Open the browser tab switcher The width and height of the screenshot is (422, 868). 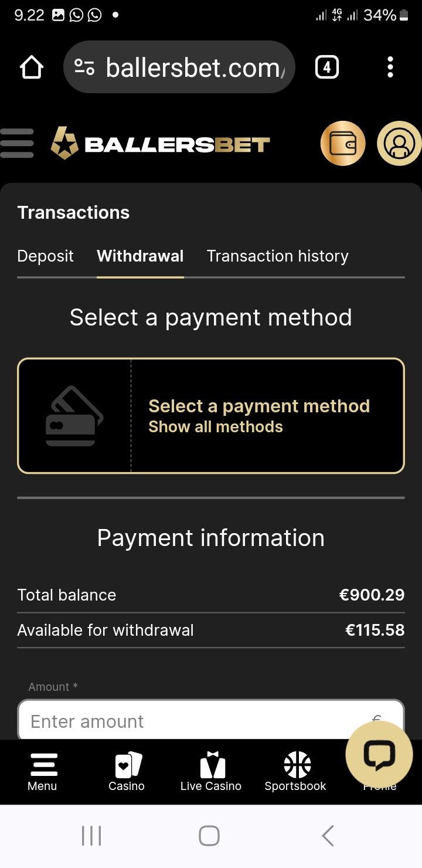click(x=326, y=67)
